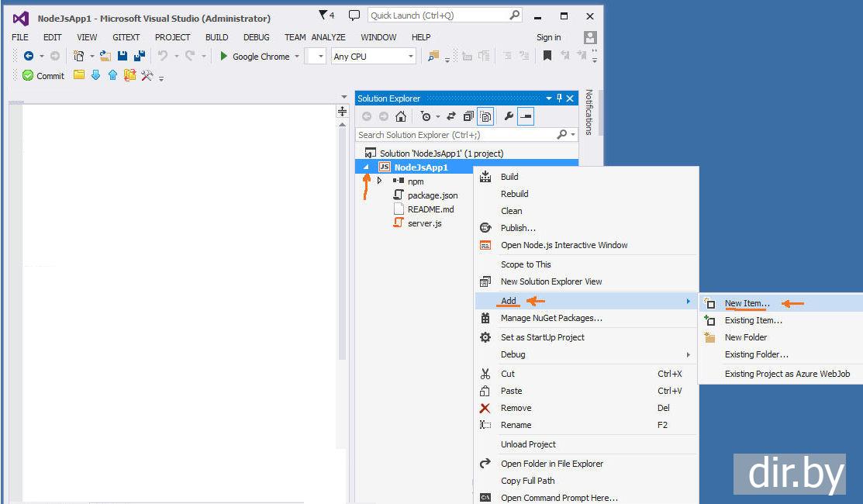The height and width of the screenshot is (504, 863).
Task: Toggle Preview Selected Items button
Action: point(526,116)
